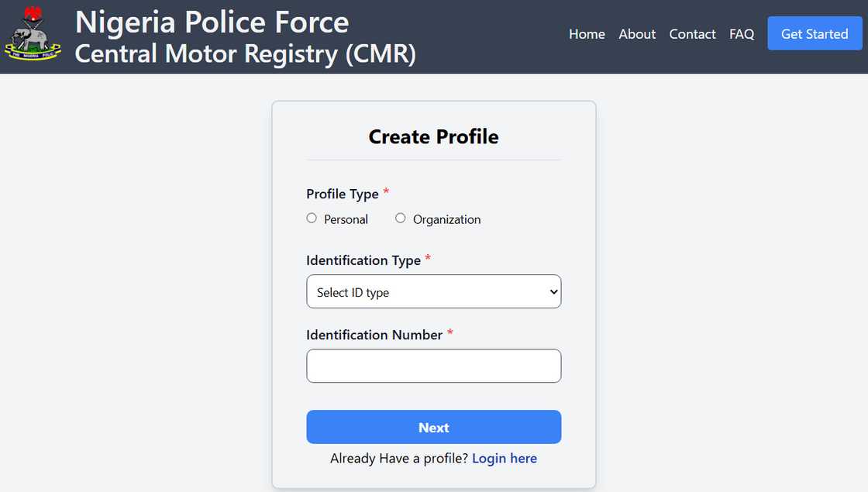This screenshot has width=868, height=492.
Task: Click the Central Motor Registry subtitle
Action: 246,55
